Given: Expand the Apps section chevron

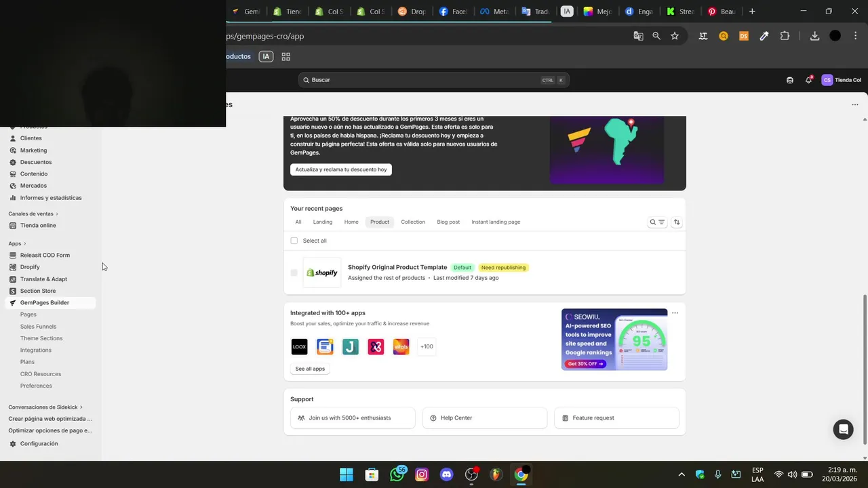Looking at the screenshot, I should point(25,244).
